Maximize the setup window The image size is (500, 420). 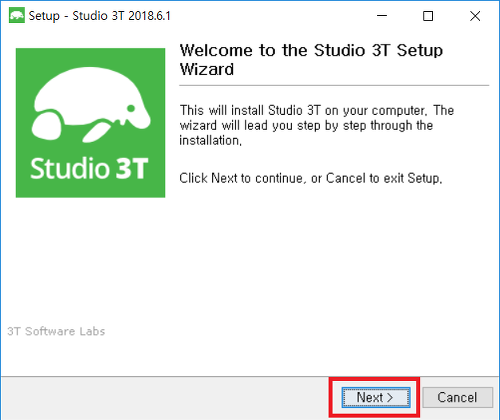[x=428, y=16]
